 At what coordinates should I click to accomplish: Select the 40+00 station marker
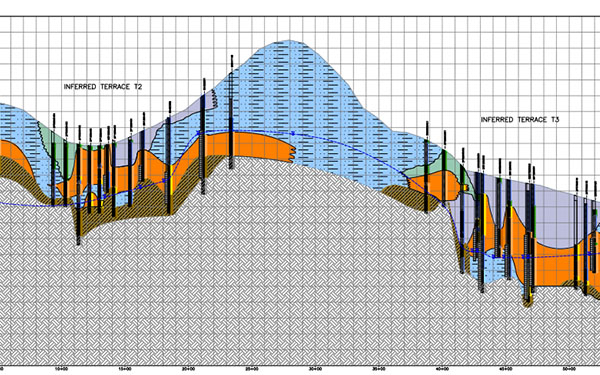[442, 369]
